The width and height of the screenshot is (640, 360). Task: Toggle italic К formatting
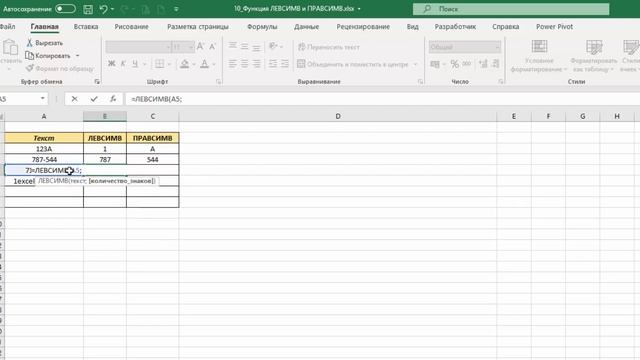123,64
